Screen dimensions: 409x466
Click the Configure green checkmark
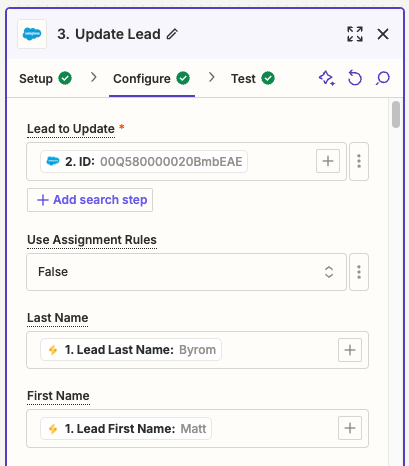[183, 78]
